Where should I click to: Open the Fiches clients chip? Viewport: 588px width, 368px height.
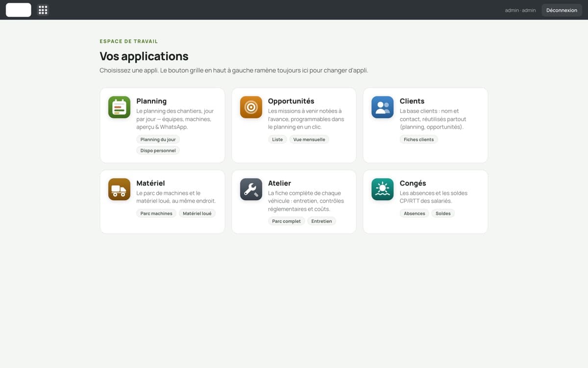(418, 139)
